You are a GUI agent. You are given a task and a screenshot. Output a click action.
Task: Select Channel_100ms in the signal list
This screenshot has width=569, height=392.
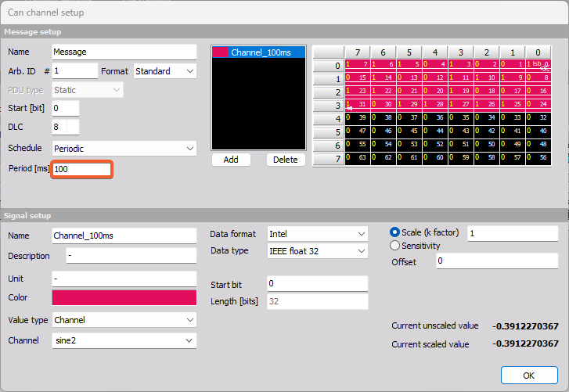[259, 52]
